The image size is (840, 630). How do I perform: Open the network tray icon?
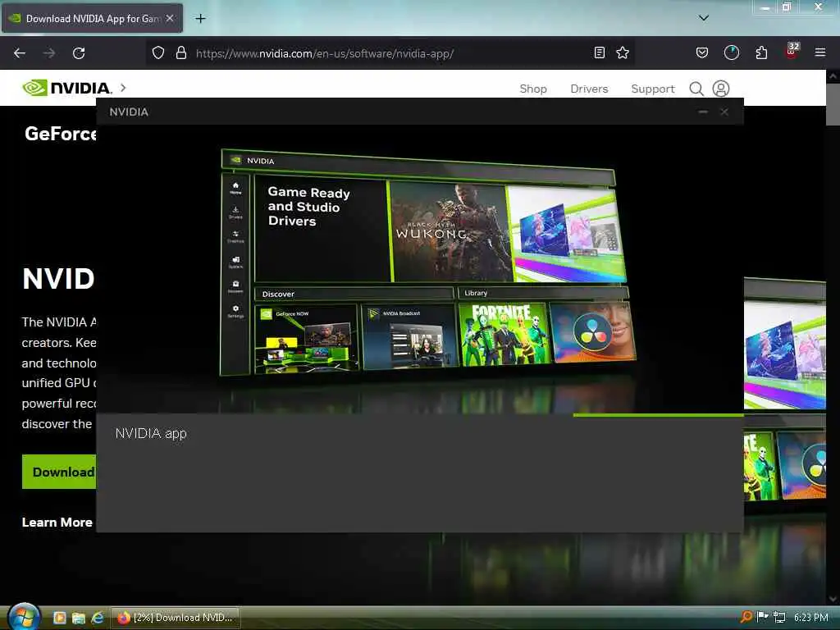[x=780, y=617]
